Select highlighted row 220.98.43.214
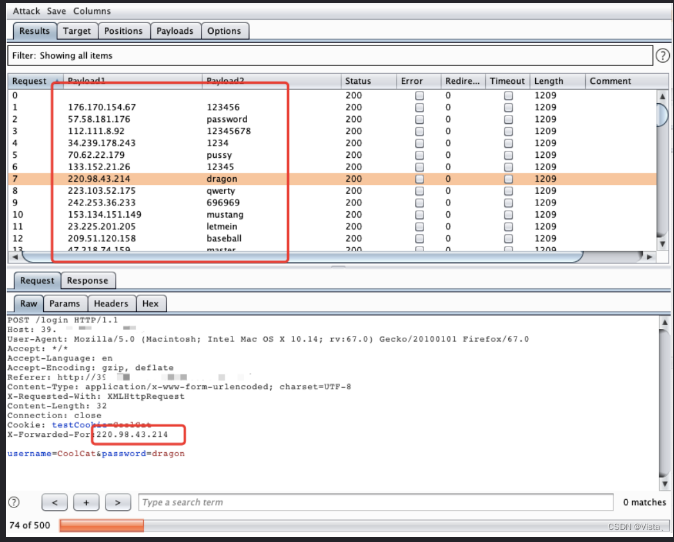This screenshot has height=542, width=674. point(332,179)
